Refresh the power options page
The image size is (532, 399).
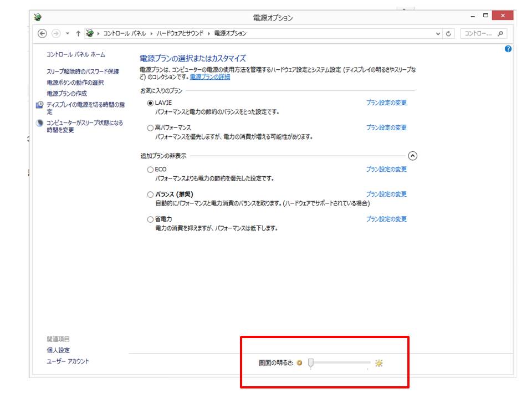448,34
